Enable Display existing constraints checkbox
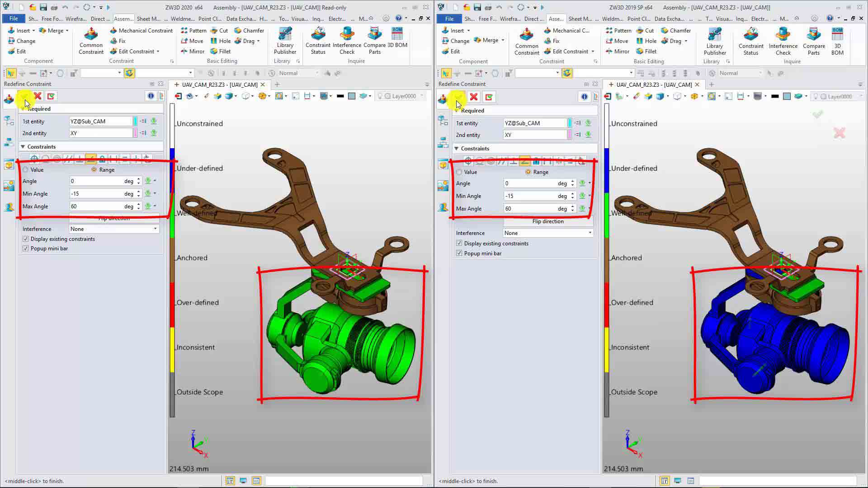The image size is (868, 488). pos(25,239)
